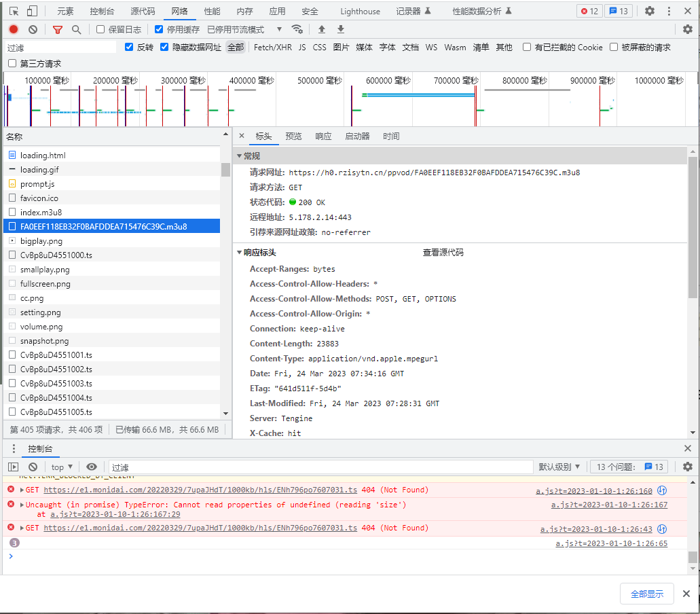Close the console drawer X
The width and height of the screenshot is (700, 614).
click(688, 448)
